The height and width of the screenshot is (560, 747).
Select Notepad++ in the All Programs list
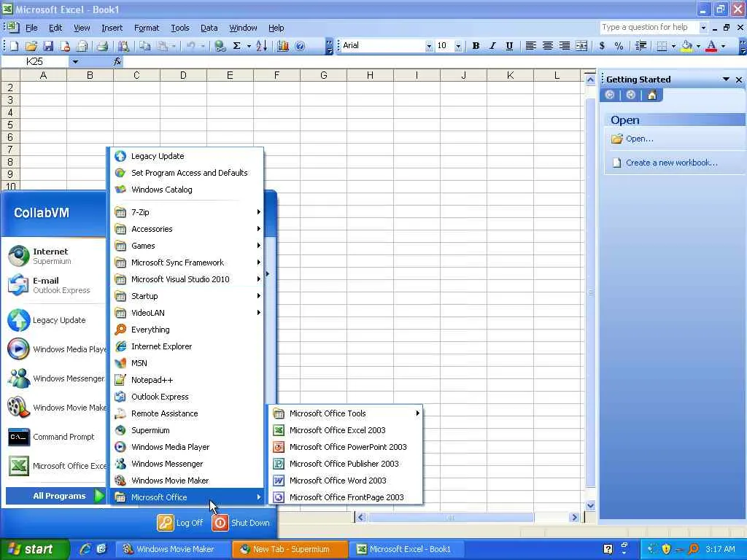187,379
